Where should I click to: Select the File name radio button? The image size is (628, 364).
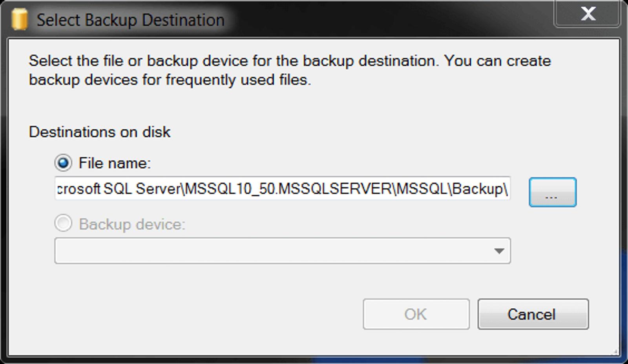pyautogui.click(x=63, y=163)
